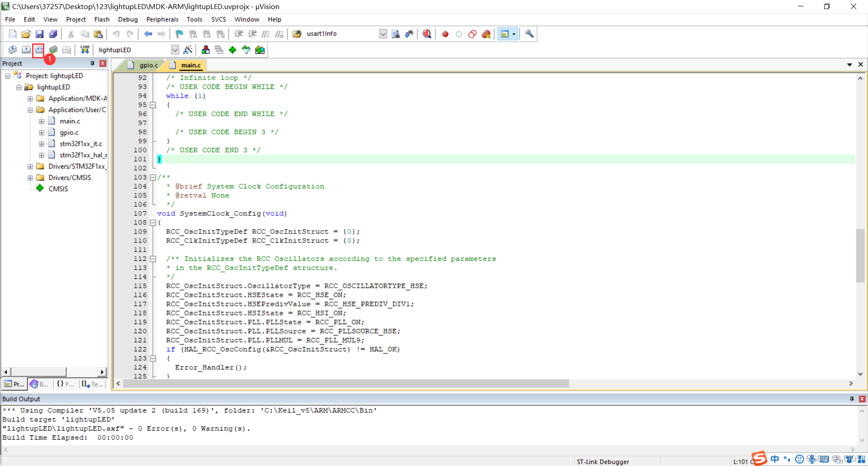868x466 pixels.
Task: Collapse the function fold at line 108
Action: (x=153, y=223)
